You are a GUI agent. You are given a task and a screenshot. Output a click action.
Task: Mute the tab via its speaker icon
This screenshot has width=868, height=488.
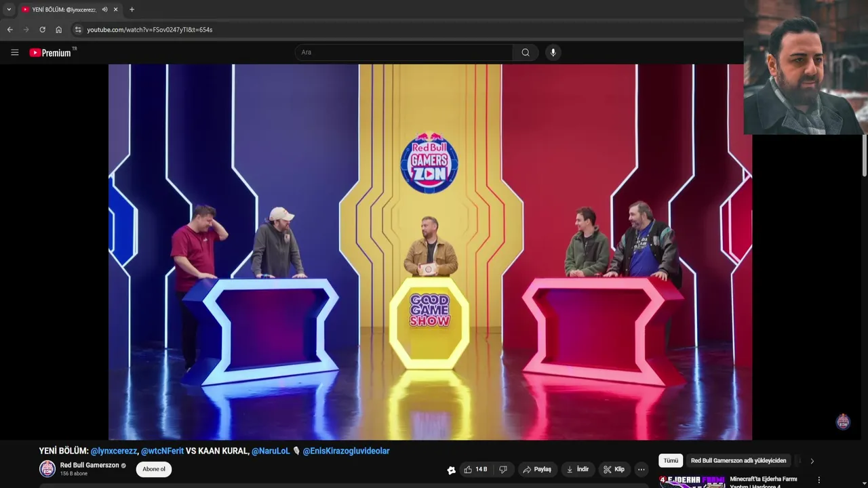[104, 9]
